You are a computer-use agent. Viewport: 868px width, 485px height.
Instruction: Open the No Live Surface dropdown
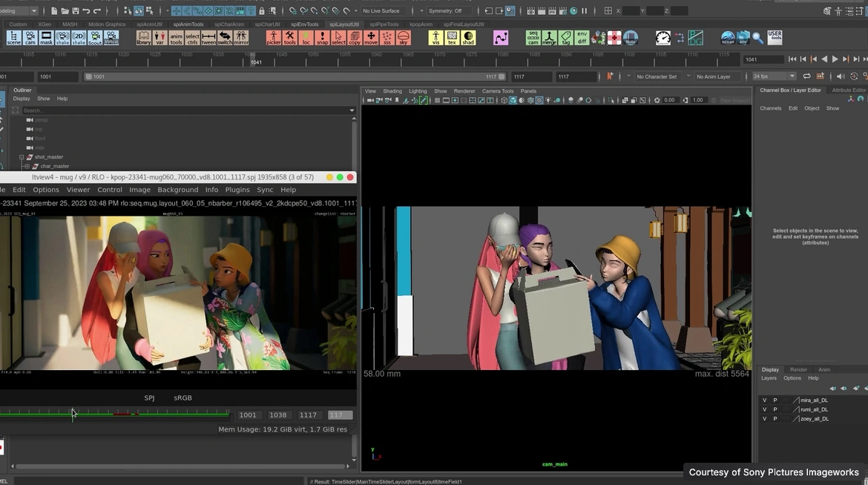tap(385, 11)
